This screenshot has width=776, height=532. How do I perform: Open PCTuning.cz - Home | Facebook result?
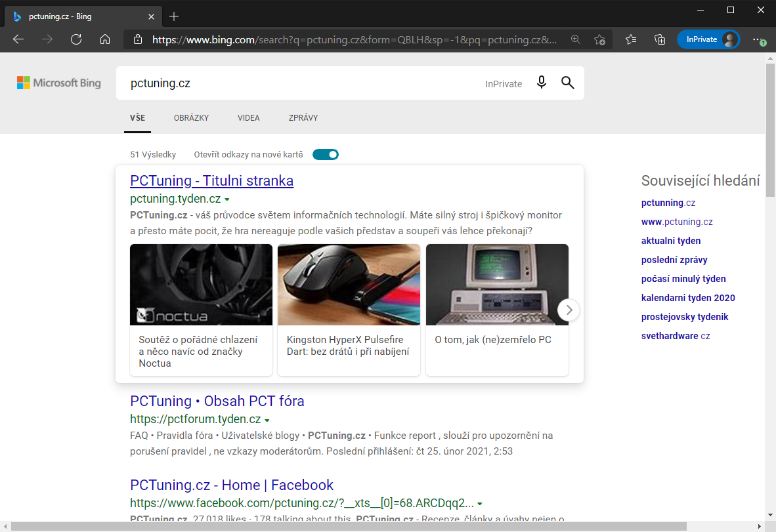click(232, 485)
